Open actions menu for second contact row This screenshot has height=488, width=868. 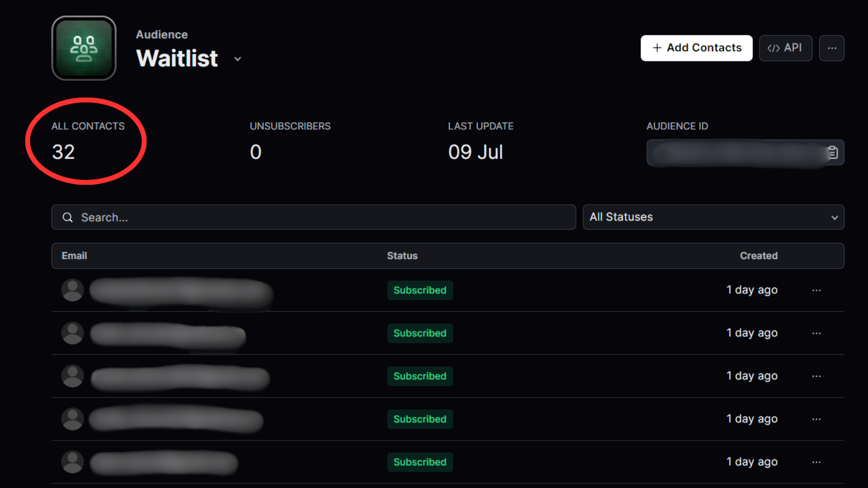[x=816, y=333]
